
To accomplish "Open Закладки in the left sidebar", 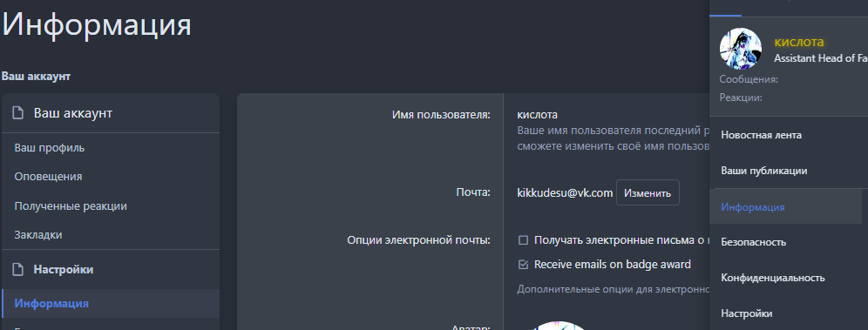I will pyautogui.click(x=38, y=235).
